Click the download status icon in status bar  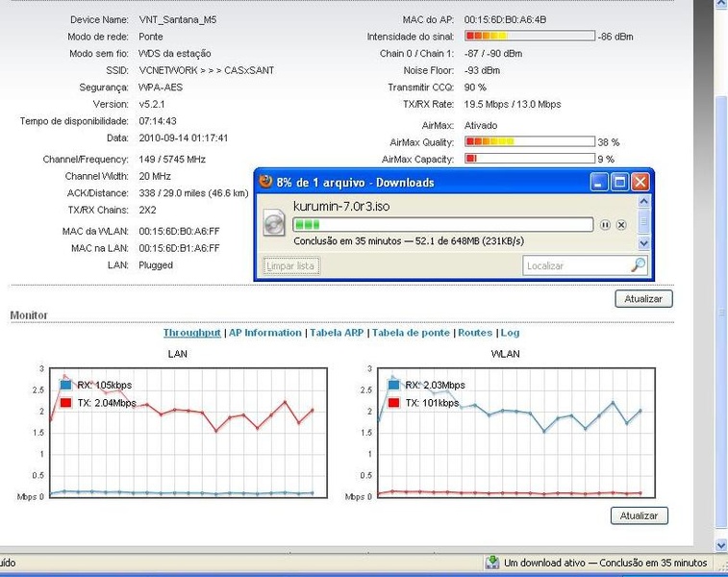[492, 563]
